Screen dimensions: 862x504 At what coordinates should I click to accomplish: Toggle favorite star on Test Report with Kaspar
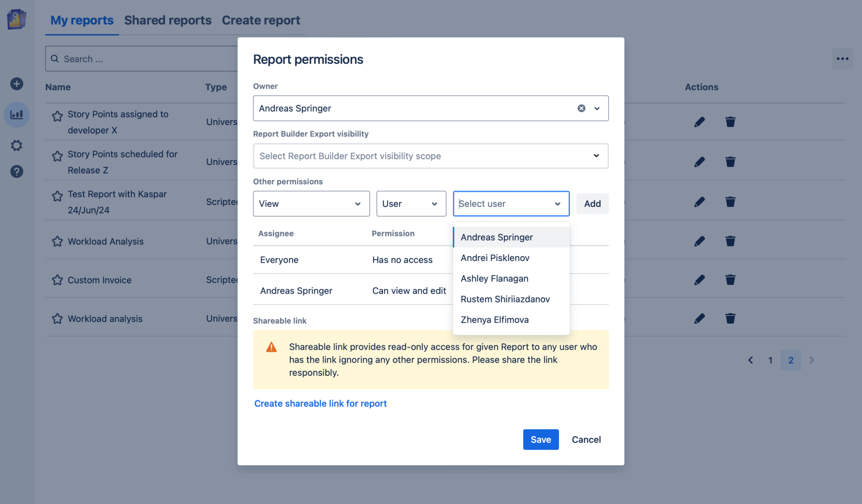[x=57, y=196]
